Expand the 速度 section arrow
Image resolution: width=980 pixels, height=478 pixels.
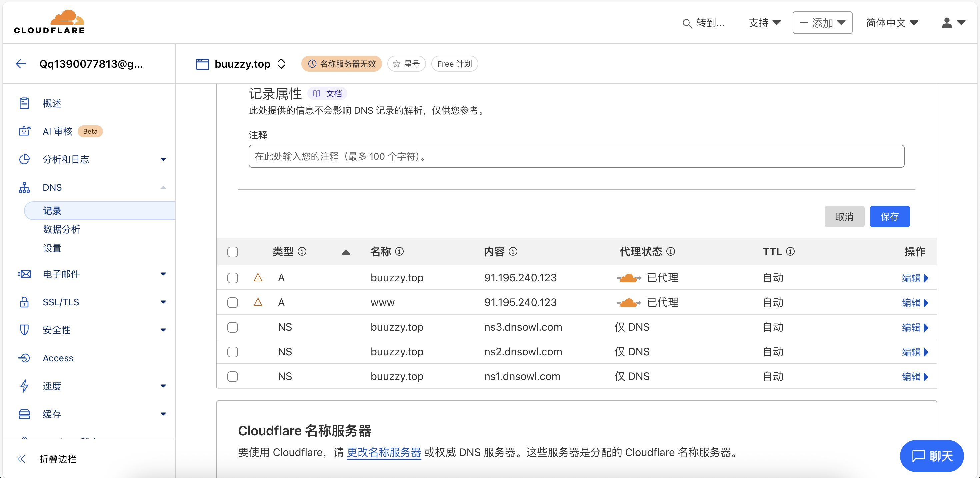pos(163,386)
